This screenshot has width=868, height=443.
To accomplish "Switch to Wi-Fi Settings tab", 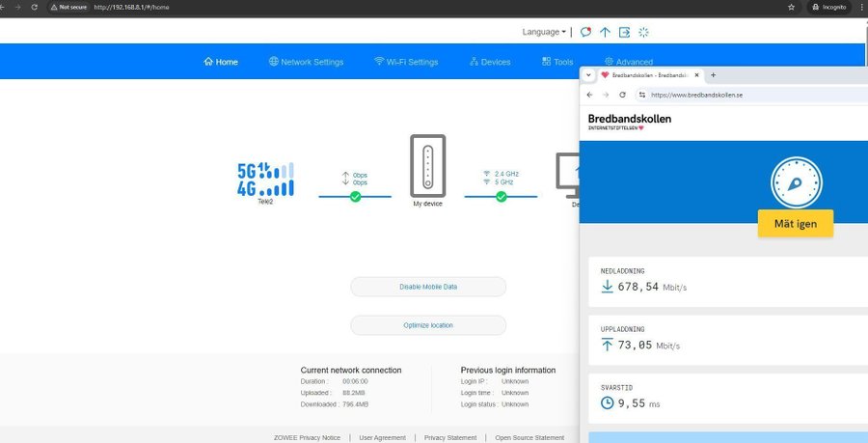I will (406, 62).
